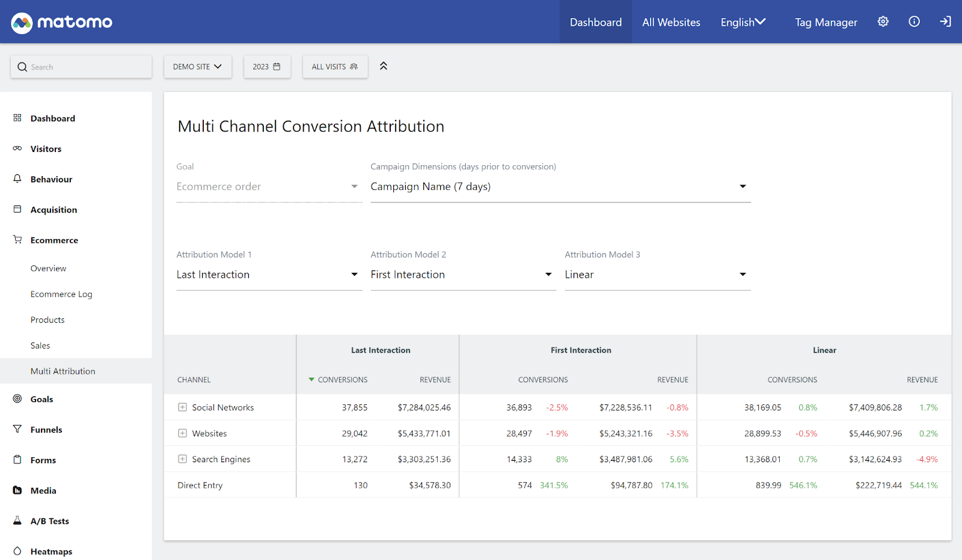This screenshot has width=962, height=560.
Task: Open the Visitors section
Action: tap(46, 148)
